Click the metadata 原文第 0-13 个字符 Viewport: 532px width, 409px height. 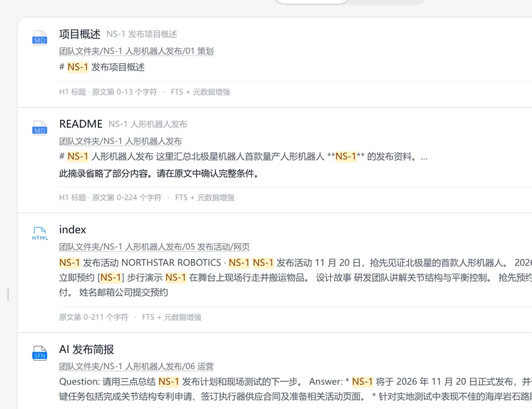point(125,92)
